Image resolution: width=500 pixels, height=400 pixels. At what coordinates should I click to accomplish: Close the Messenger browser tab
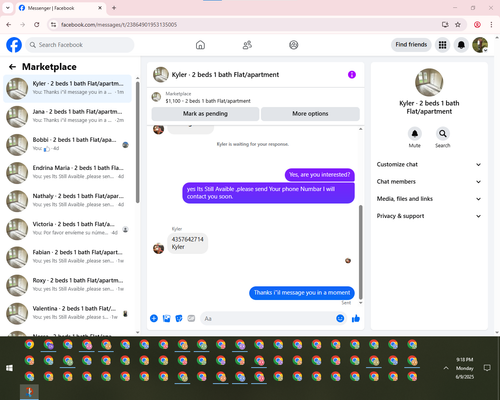pos(100,8)
